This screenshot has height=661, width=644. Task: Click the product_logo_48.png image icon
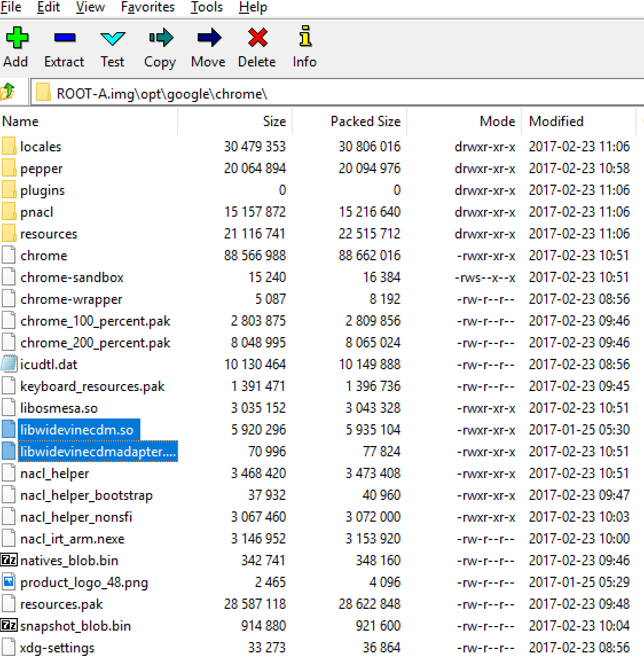[9, 582]
